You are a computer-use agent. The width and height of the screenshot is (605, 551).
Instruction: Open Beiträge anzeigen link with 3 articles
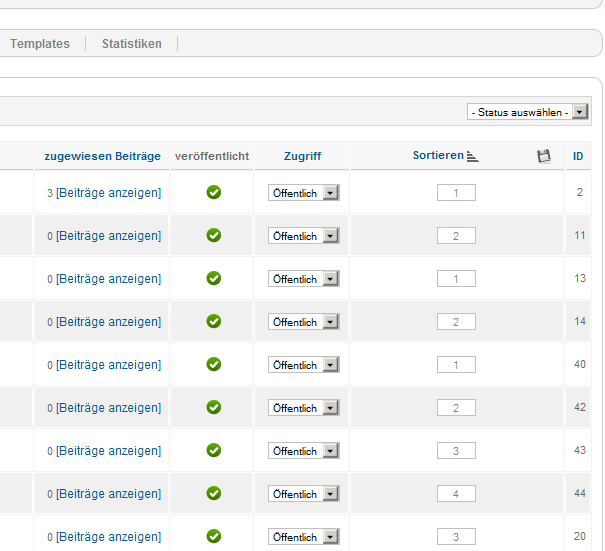[108, 193]
